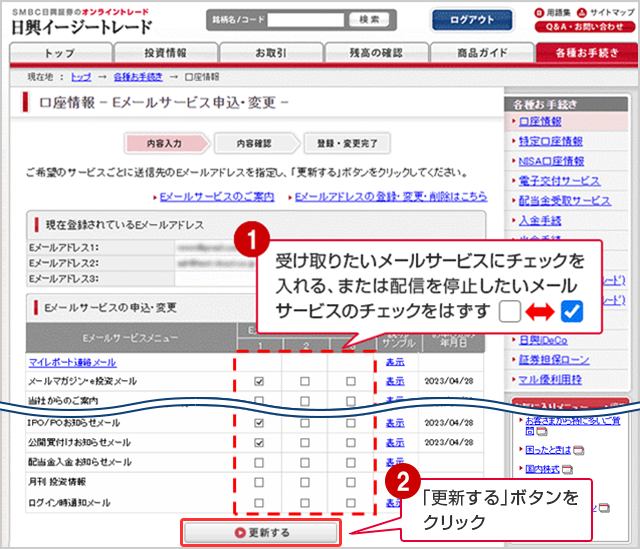The height and width of the screenshot is (549, 640).
Task: Open the マイレポート連絡メール link
Action: click(71, 361)
